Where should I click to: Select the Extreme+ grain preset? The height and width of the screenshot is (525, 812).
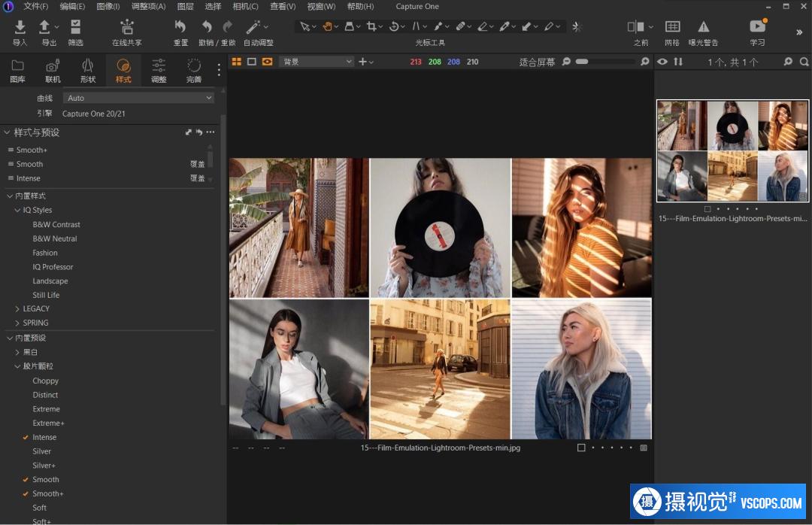[48, 423]
